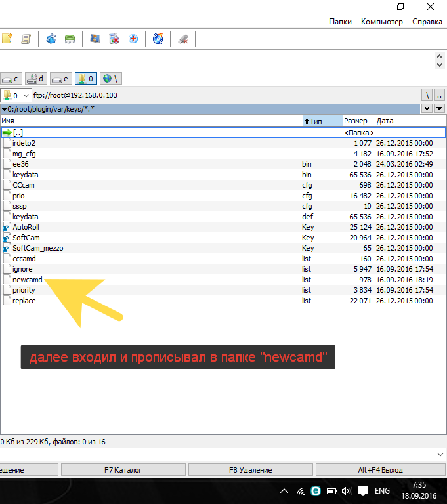The height and width of the screenshot is (504, 447).
Task: Click the scroll notepad toolbar icon
Action: pyautogui.click(x=26, y=39)
